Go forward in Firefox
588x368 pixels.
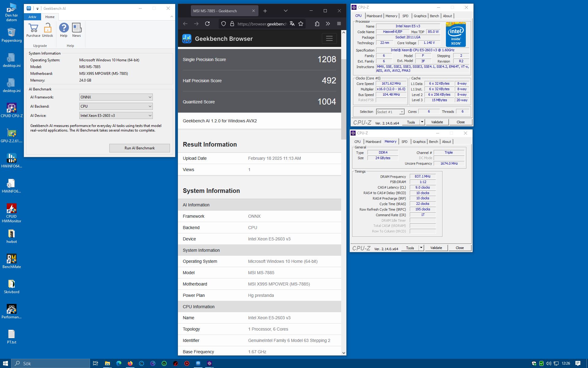coord(196,24)
